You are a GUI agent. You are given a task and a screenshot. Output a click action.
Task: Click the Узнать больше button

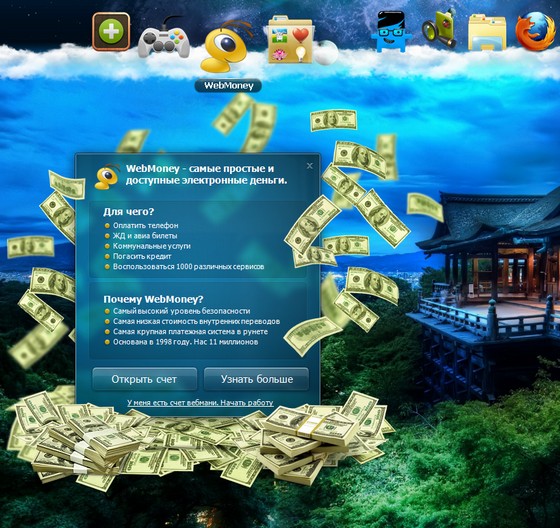pos(256,379)
